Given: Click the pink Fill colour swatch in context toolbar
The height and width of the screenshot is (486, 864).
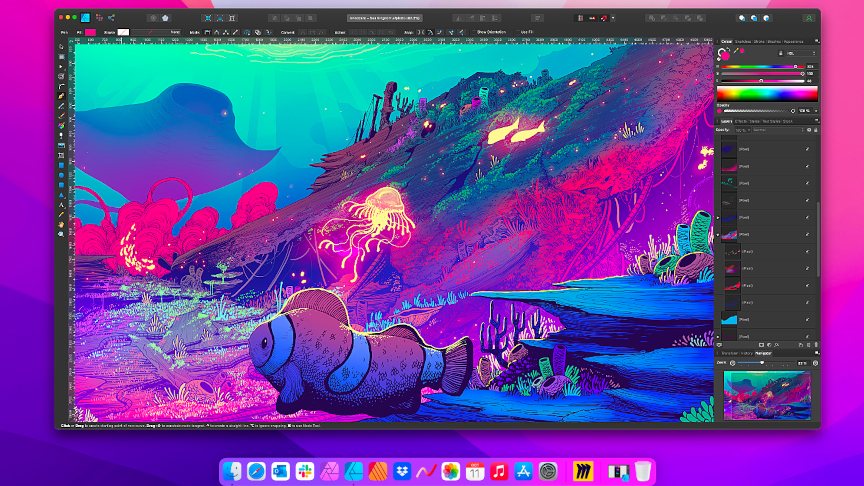Looking at the screenshot, I should (x=90, y=33).
